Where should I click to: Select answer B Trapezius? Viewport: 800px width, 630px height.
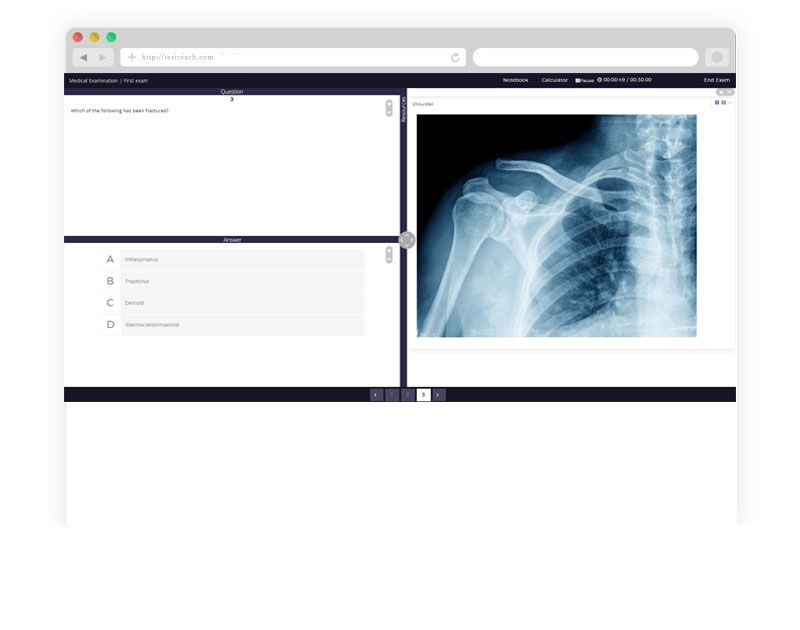click(x=233, y=281)
